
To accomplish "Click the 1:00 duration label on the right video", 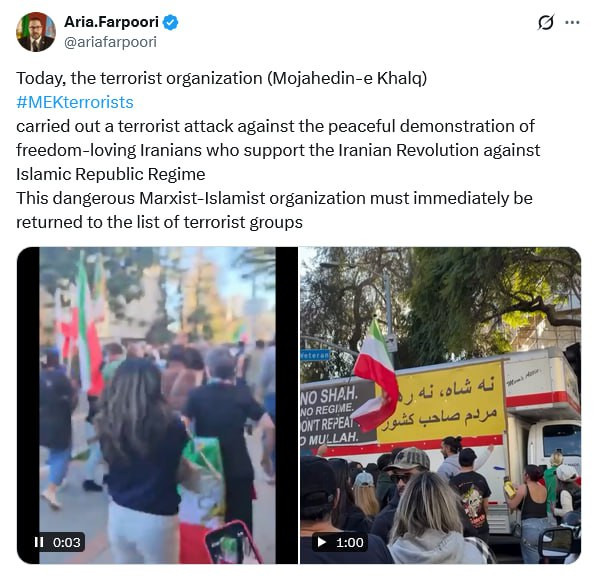I will 349,542.
